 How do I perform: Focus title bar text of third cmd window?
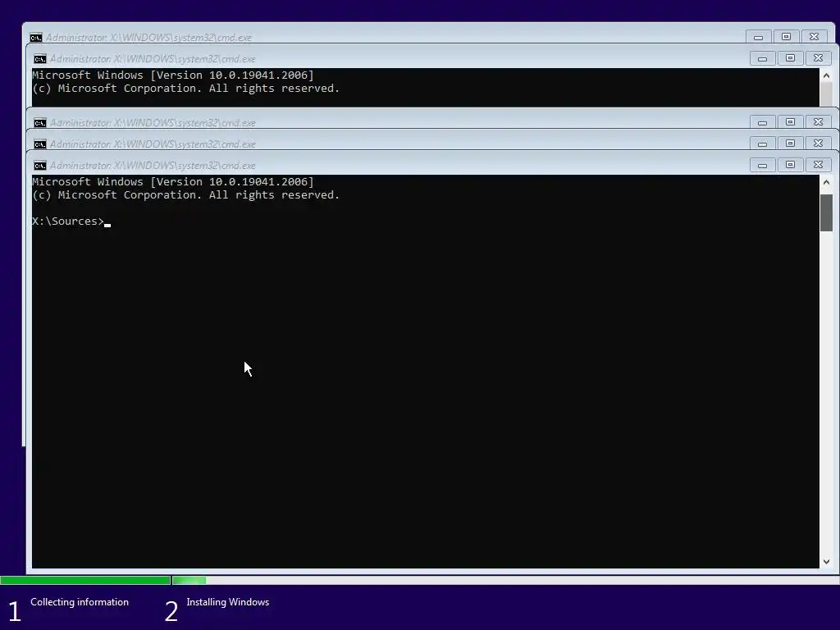coord(153,123)
